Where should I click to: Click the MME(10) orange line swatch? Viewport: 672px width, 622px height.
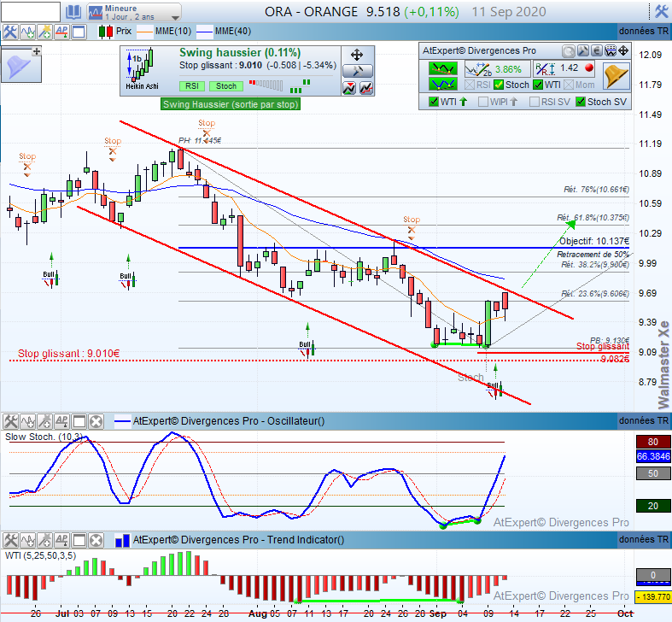click(x=144, y=32)
